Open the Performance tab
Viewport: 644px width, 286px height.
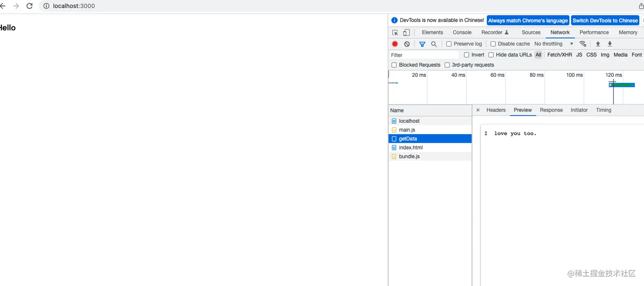tap(594, 32)
